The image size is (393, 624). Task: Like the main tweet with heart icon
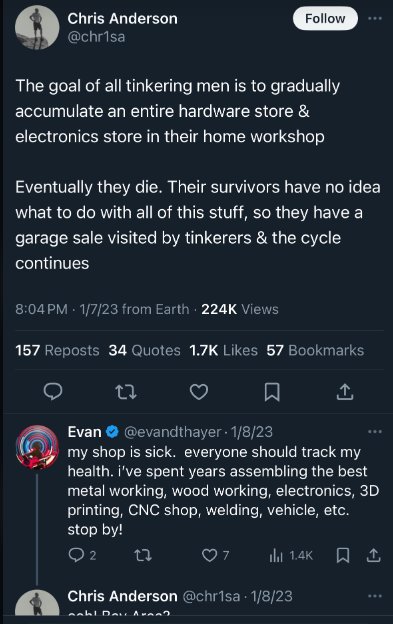point(198,392)
